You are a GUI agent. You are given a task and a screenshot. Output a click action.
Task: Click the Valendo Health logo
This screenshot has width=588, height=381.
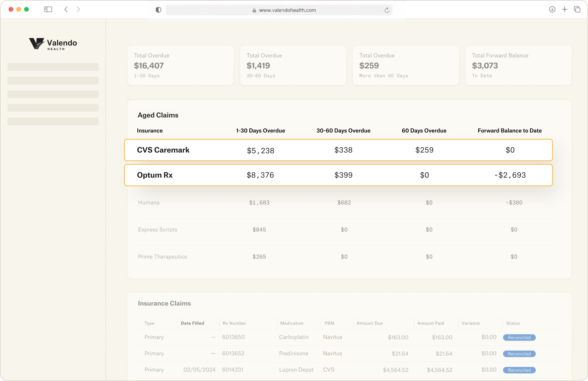[x=53, y=44]
